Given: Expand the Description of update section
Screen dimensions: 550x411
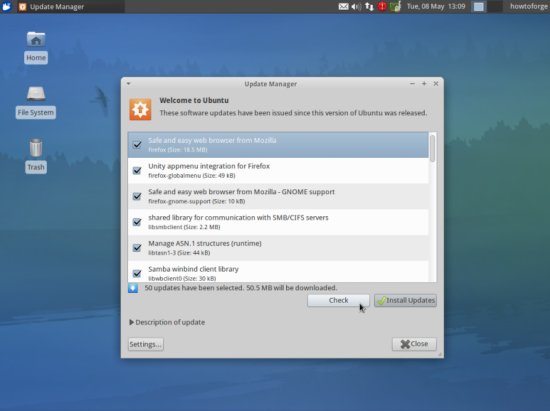Looking at the screenshot, I should [167, 322].
